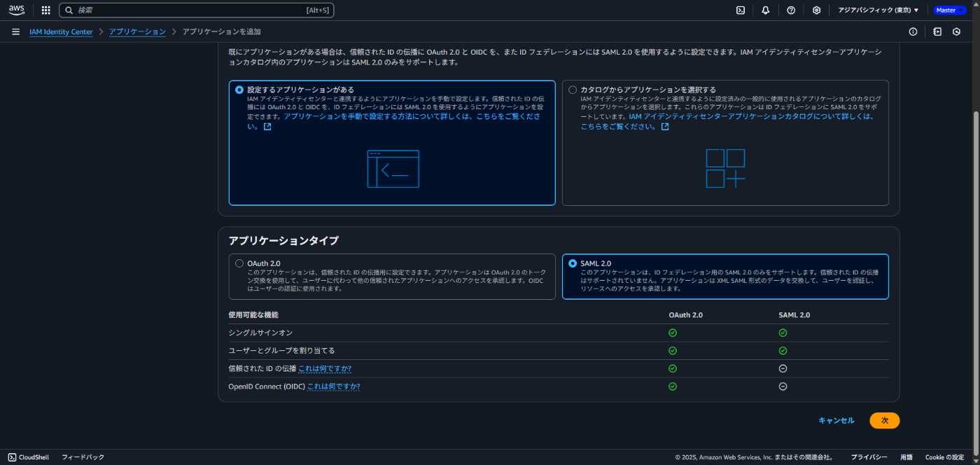Click the '使用可能な機能' column header
Viewport: 980px width, 465px height.
click(253, 315)
